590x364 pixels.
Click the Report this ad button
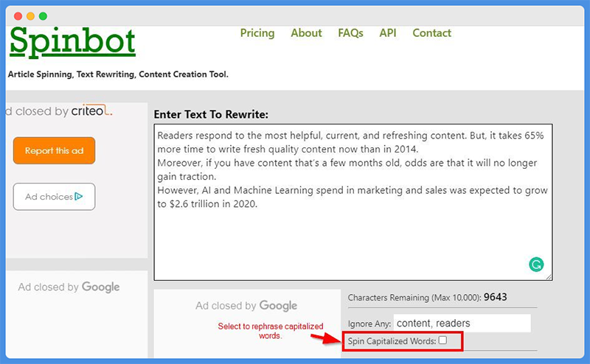(x=54, y=150)
